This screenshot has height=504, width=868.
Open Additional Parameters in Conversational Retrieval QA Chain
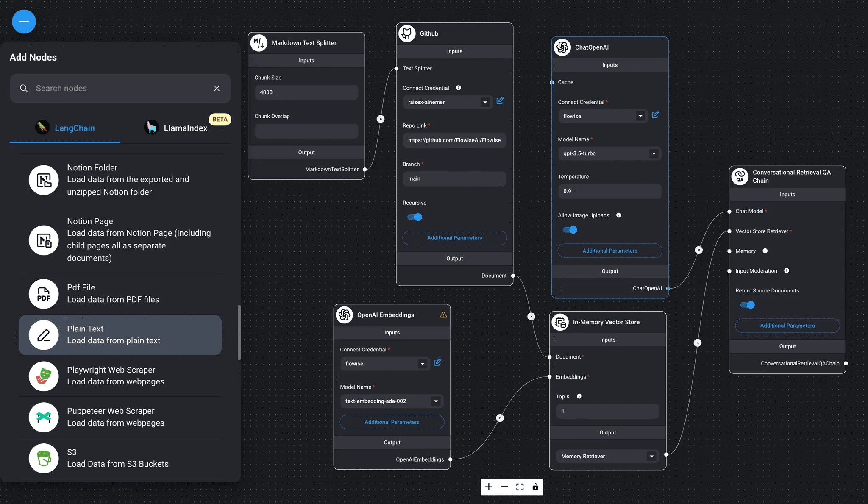787,326
